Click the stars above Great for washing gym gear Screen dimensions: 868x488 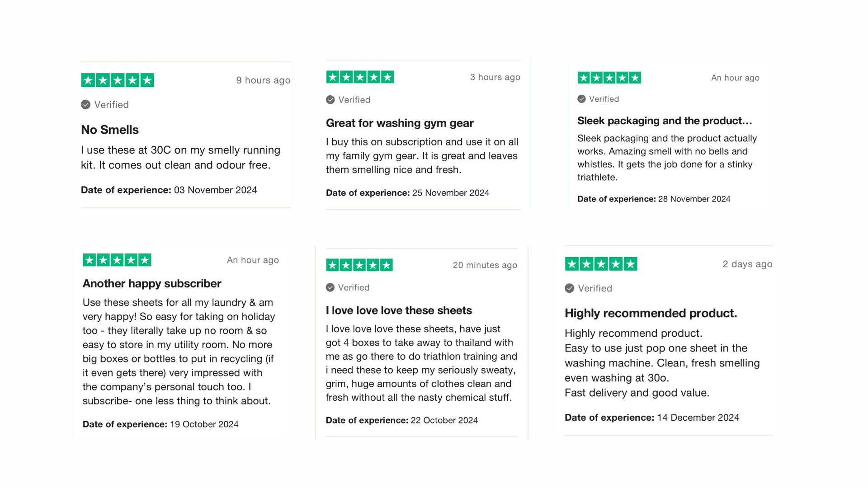[360, 77]
